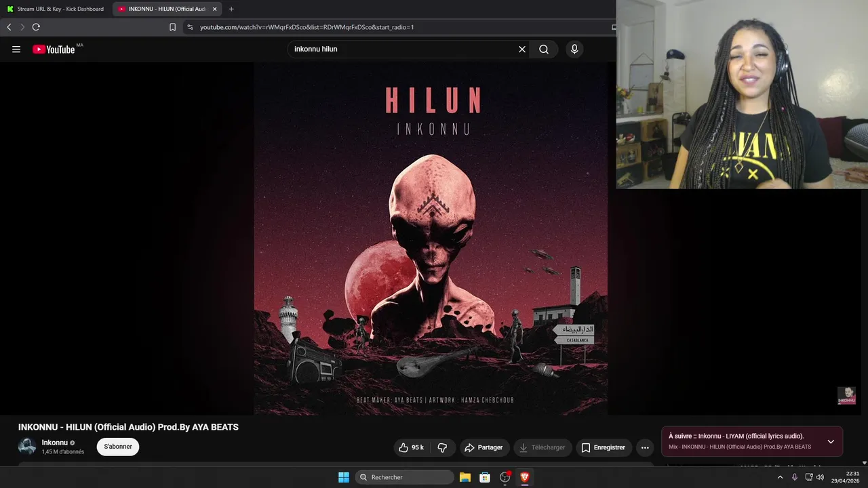
Task: Click the video title text
Action: [x=128, y=427]
